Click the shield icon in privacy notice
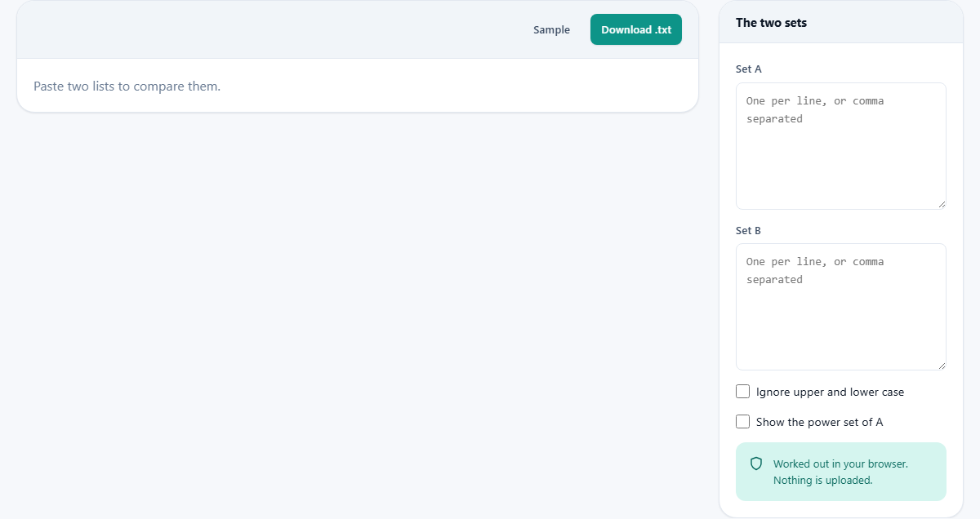Screen dimensions: 980x519 (x=756, y=464)
